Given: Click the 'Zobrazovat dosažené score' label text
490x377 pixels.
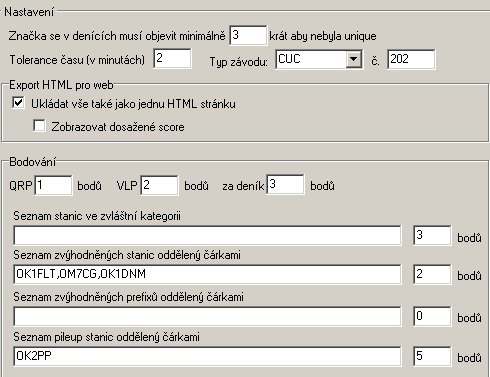Looking at the screenshot, I should coord(118,127).
